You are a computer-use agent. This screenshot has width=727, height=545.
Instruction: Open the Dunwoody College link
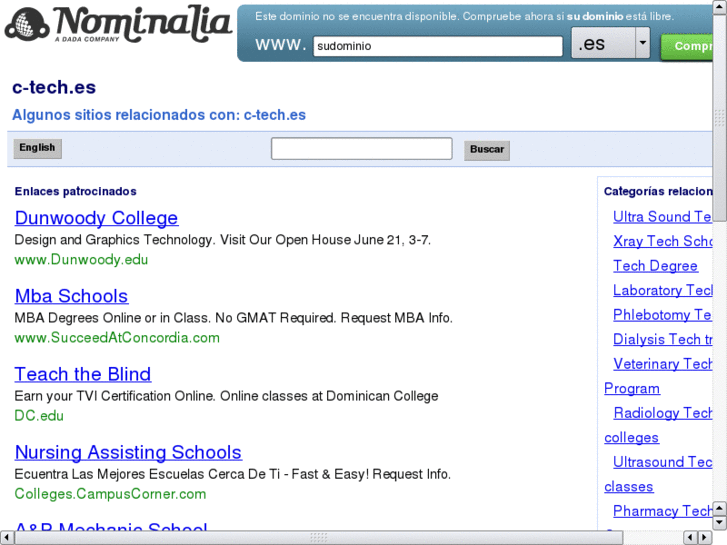coord(96,218)
